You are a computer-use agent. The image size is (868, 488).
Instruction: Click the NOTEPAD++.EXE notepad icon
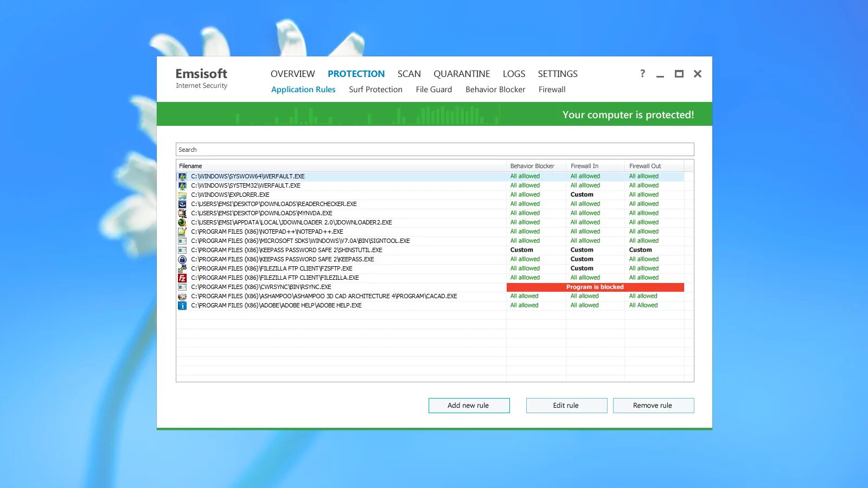point(182,232)
